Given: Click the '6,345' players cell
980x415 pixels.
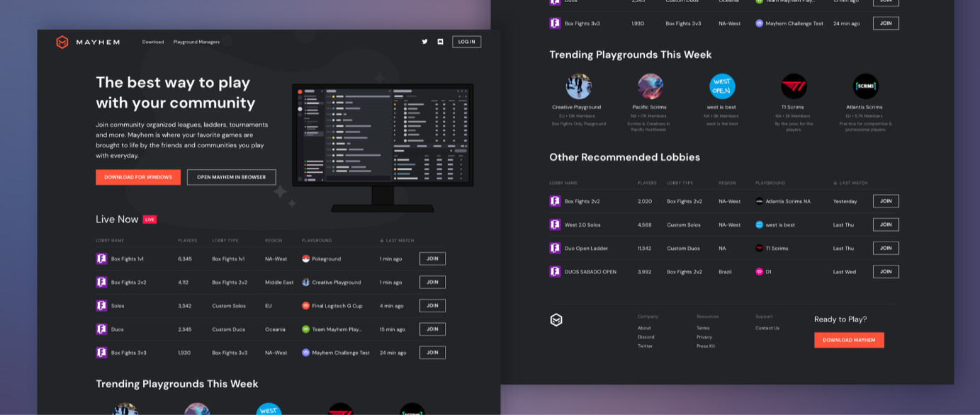Looking at the screenshot, I should [x=185, y=258].
